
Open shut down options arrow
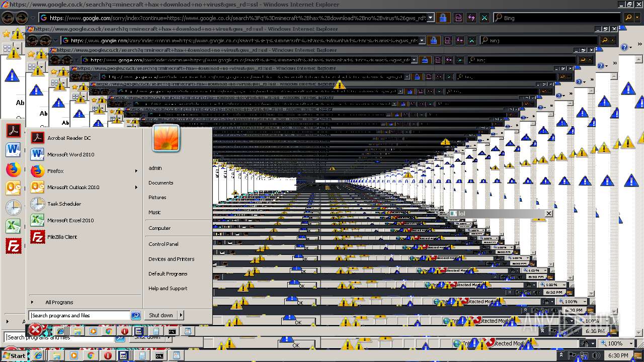click(x=181, y=315)
